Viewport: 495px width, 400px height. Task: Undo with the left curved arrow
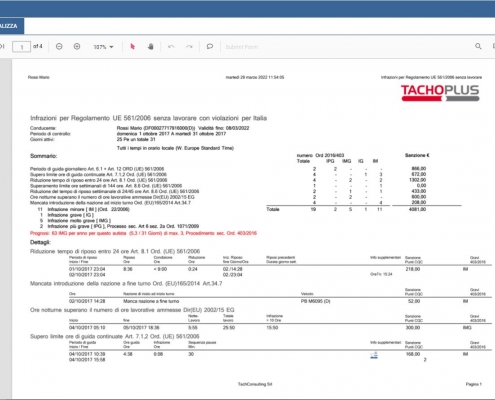(171, 47)
